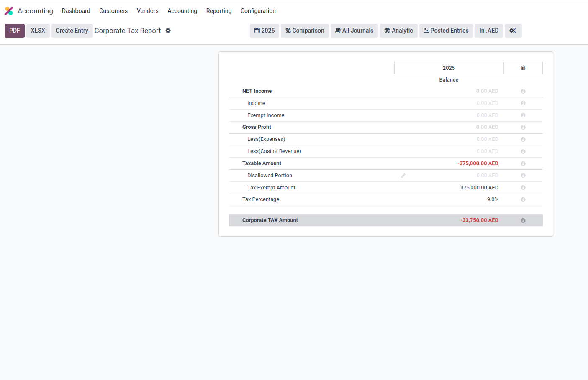Click the debug bug icon in 2025 header

(x=523, y=68)
